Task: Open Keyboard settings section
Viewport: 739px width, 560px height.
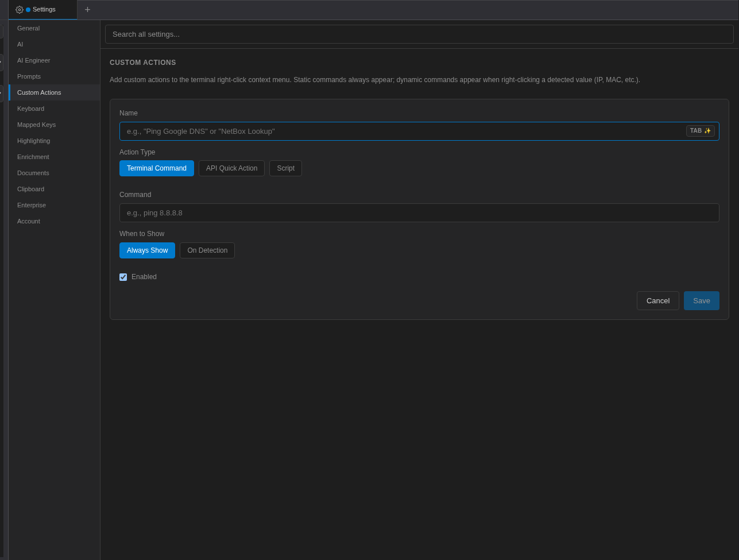Action: [x=55, y=109]
